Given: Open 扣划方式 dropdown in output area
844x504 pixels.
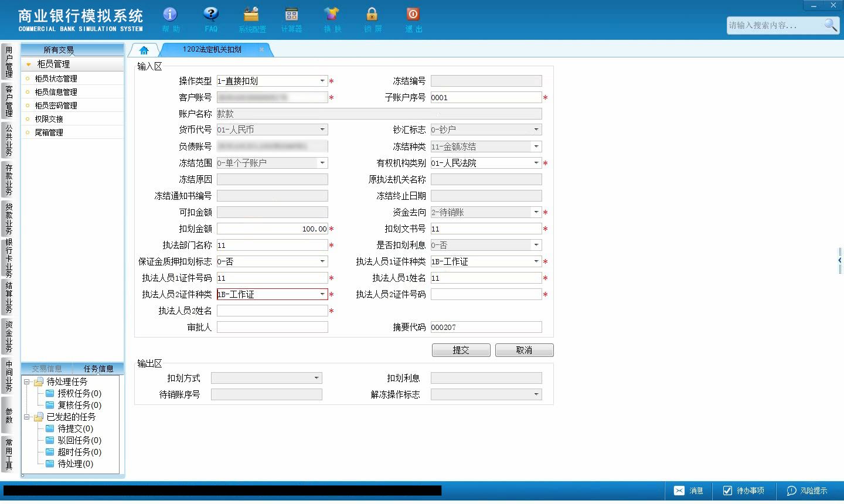Looking at the screenshot, I should (x=316, y=378).
